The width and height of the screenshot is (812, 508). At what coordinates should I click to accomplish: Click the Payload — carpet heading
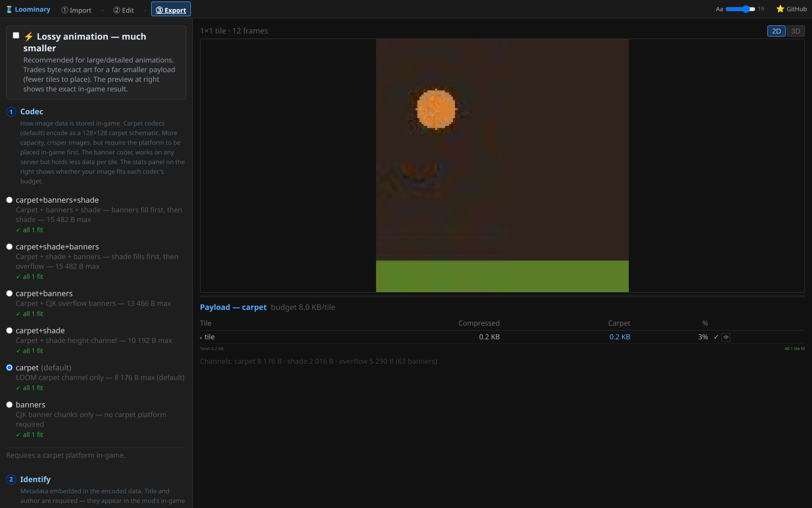(x=233, y=307)
